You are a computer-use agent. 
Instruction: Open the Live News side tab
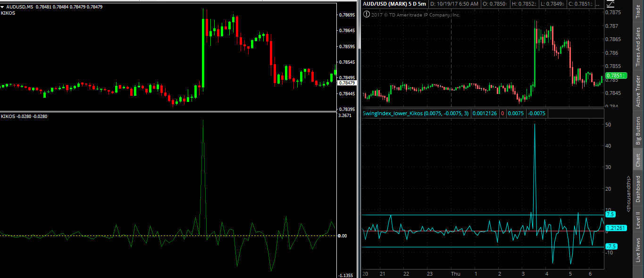[x=638, y=250]
